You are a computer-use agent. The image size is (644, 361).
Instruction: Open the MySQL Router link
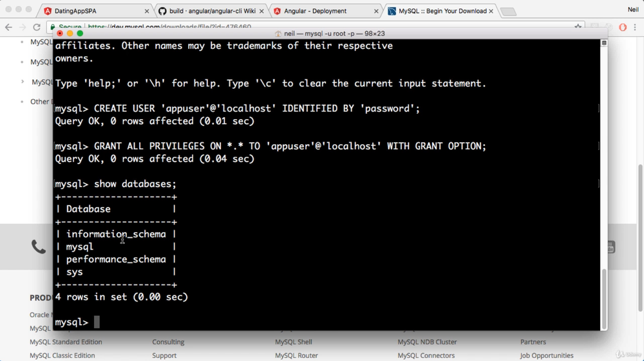click(296, 355)
